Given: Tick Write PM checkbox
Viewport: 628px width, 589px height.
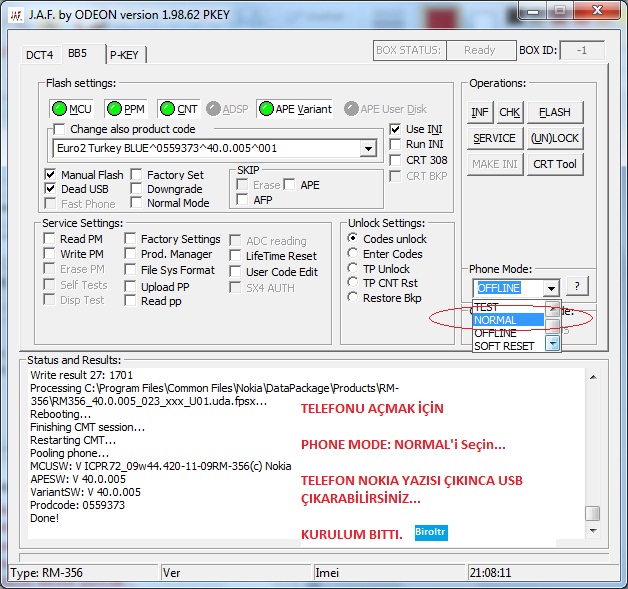Looking at the screenshot, I should pos(49,253).
